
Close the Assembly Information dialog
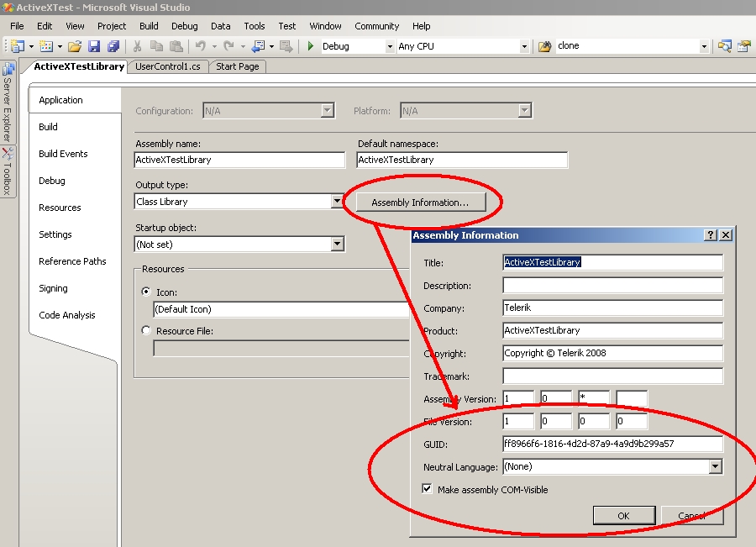pos(726,235)
